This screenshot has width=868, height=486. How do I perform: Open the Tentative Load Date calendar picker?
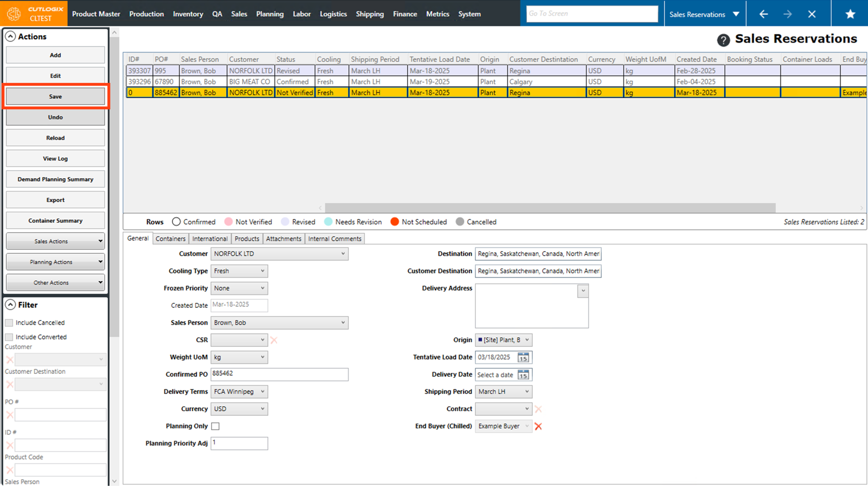click(x=523, y=357)
